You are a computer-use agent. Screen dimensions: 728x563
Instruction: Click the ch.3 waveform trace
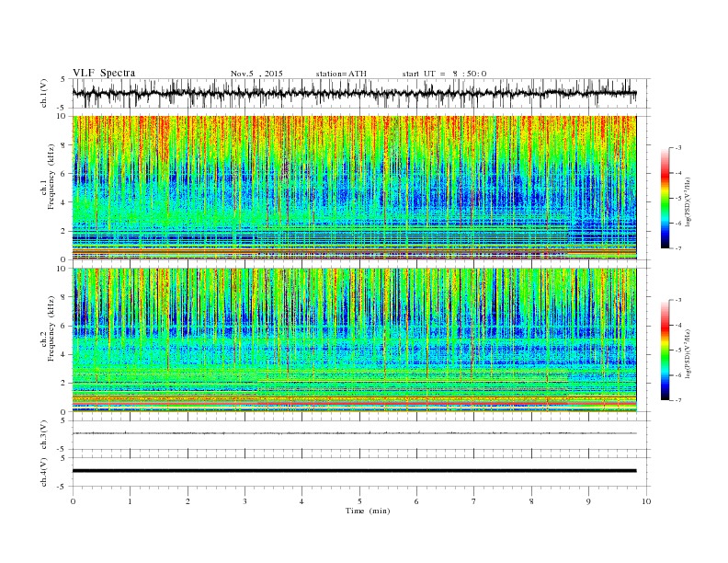tap(354, 433)
